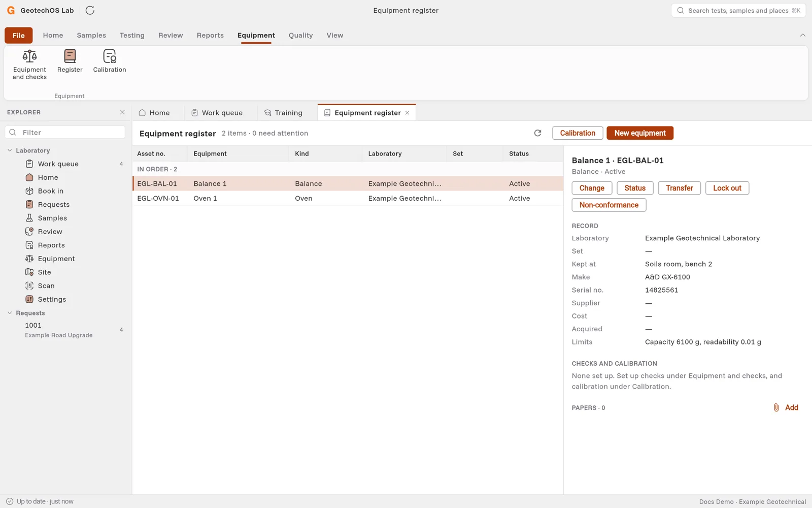Viewport: 812px width, 508px height.
Task: Switch to the Testing ribbon tab
Action: point(132,35)
